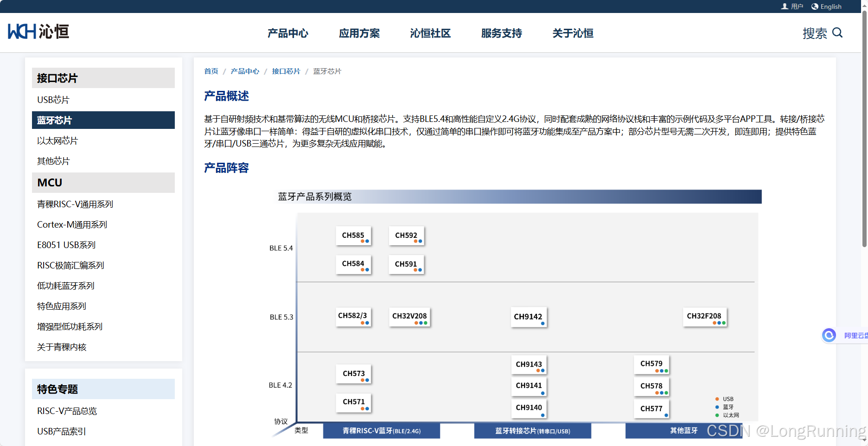The width and height of the screenshot is (868, 446).
Task: Click the CH592 chip box
Action: tap(407, 236)
